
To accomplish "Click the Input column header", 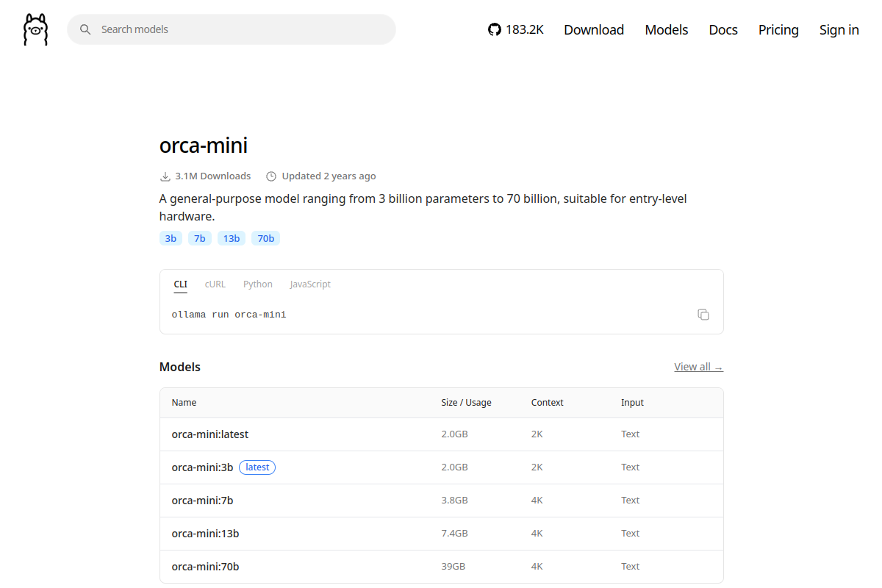I will click(x=632, y=403).
